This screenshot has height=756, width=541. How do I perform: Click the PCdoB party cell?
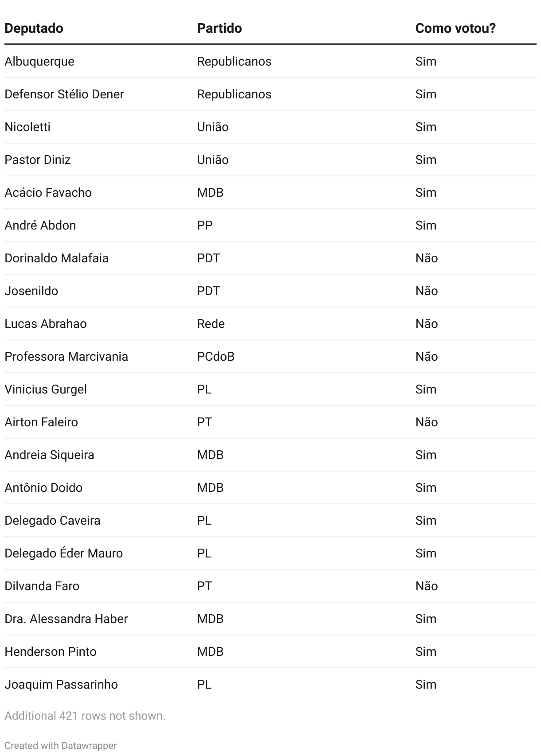click(216, 356)
